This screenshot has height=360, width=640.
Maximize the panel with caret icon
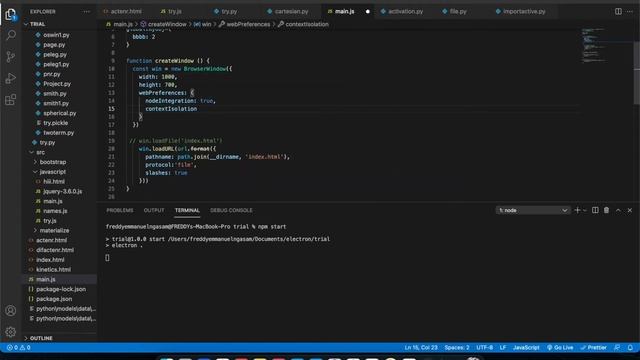[x=618, y=210]
